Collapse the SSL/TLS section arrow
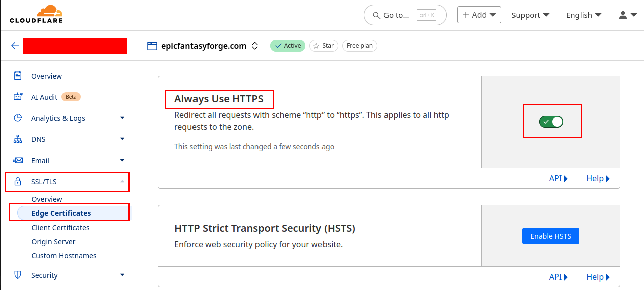644x290 pixels. pyautogui.click(x=122, y=181)
